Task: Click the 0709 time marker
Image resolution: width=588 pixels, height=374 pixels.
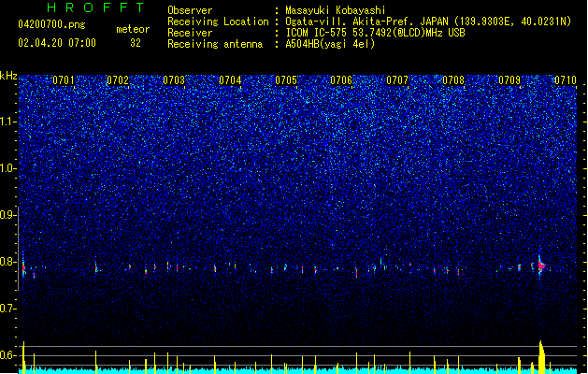Action: tap(509, 80)
